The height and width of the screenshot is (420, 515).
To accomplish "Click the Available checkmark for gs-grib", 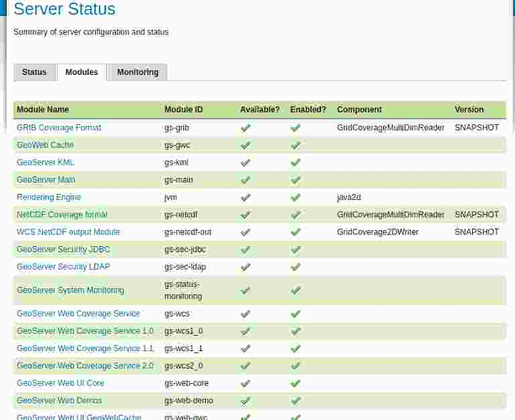I will tap(245, 128).
